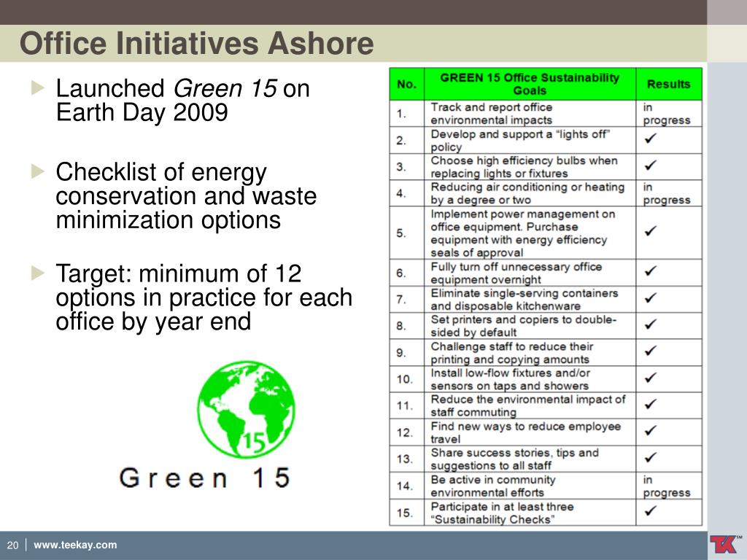Viewport: 747px width, 560px height.
Task: Click 'Set printers and copiers to double-sided' cell
Action: (x=530, y=326)
